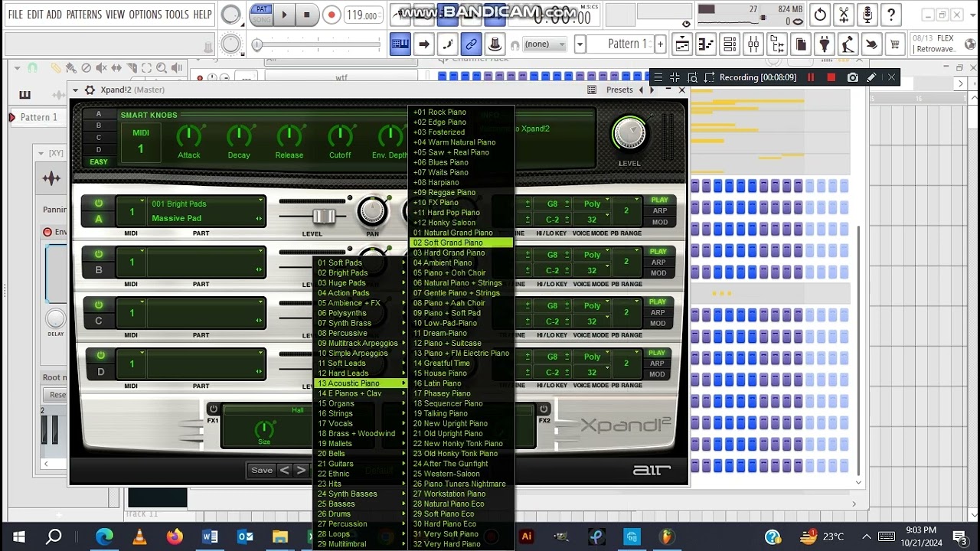Screen dimensions: 980x551
Task: Click the Stop button in transport
Action: (307, 15)
